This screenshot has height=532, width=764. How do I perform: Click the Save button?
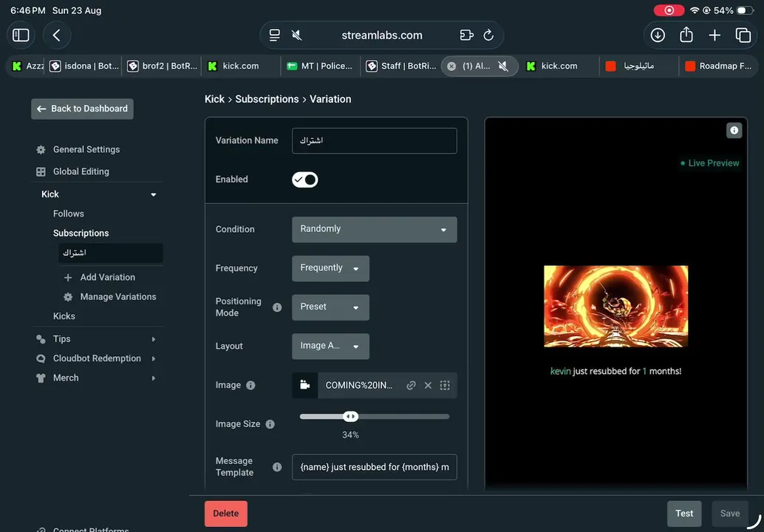tap(730, 514)
